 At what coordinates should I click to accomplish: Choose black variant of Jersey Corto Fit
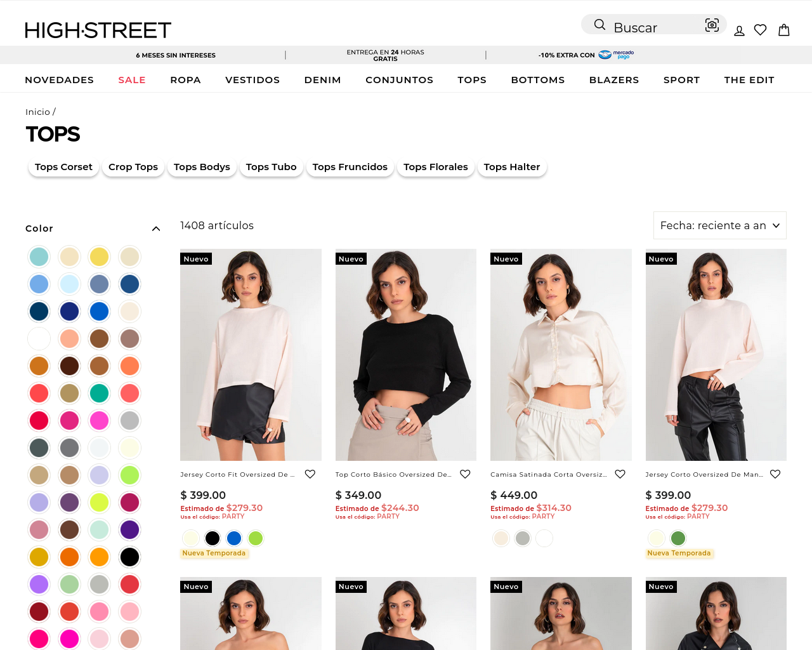(x=213, y=538)
